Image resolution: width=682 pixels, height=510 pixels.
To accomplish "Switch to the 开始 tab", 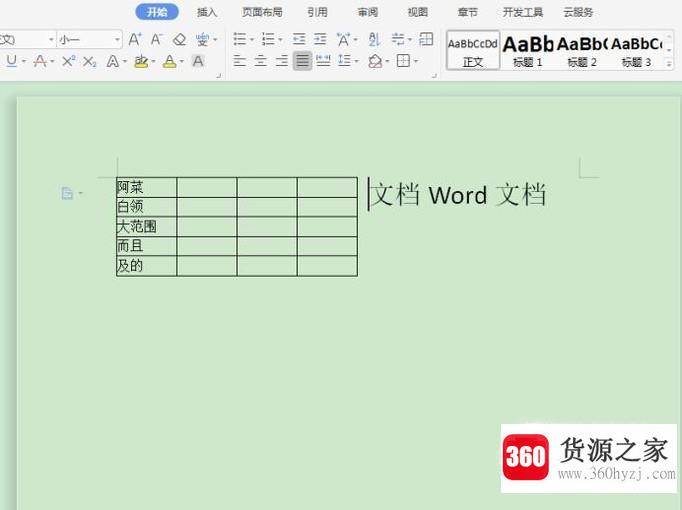I will click(157, 12).
